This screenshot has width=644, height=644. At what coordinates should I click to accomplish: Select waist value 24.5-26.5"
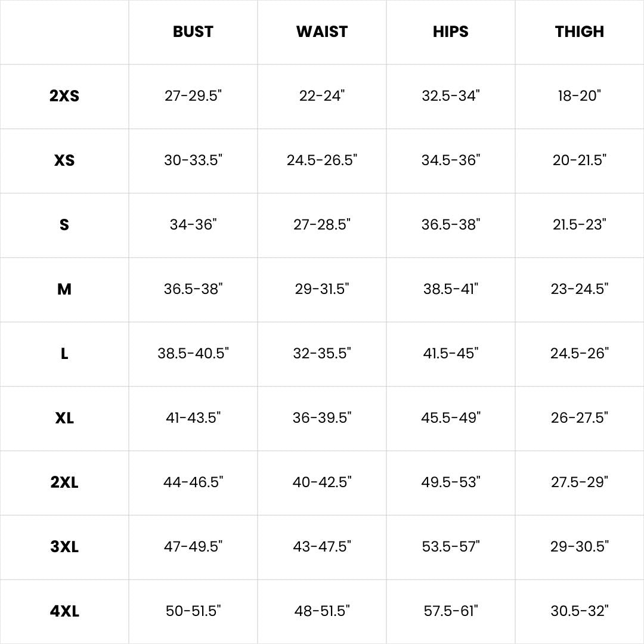pyautogui.click(x=322, y=160)
